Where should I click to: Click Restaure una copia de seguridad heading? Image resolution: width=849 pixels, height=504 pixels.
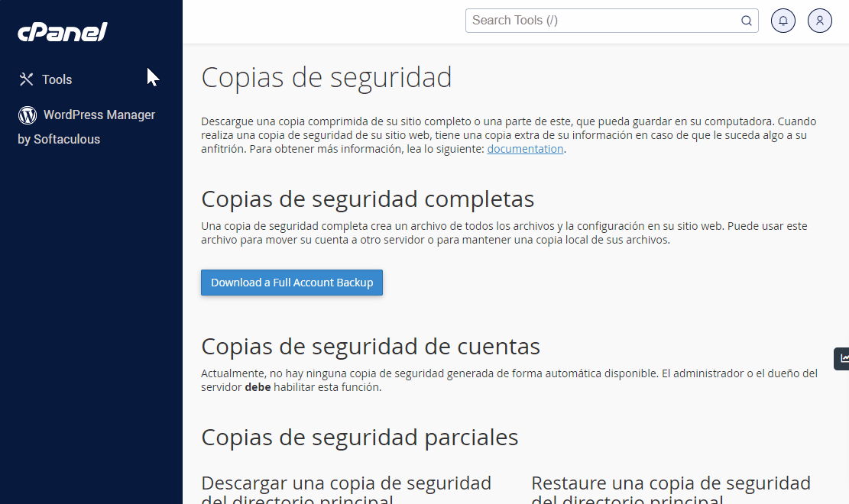coord(671,489)
